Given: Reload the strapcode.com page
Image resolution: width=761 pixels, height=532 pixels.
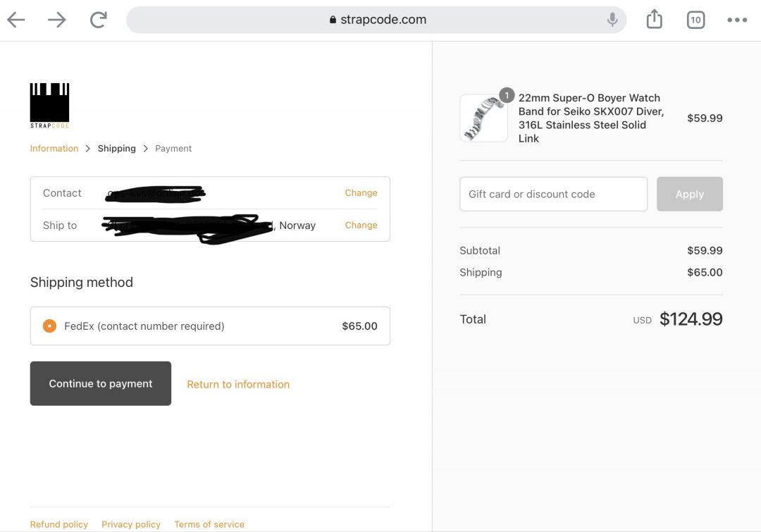Looking at the screenshot, I should [98, 20].
